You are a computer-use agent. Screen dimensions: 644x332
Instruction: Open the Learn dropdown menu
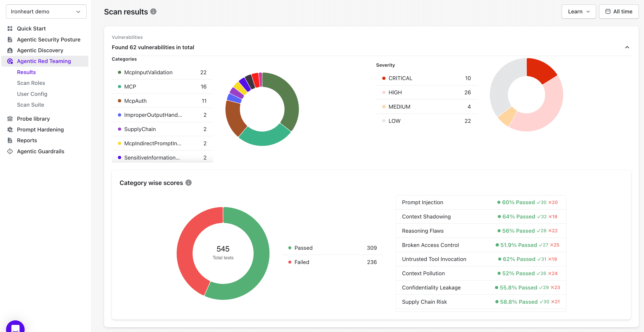coord(579,11)
